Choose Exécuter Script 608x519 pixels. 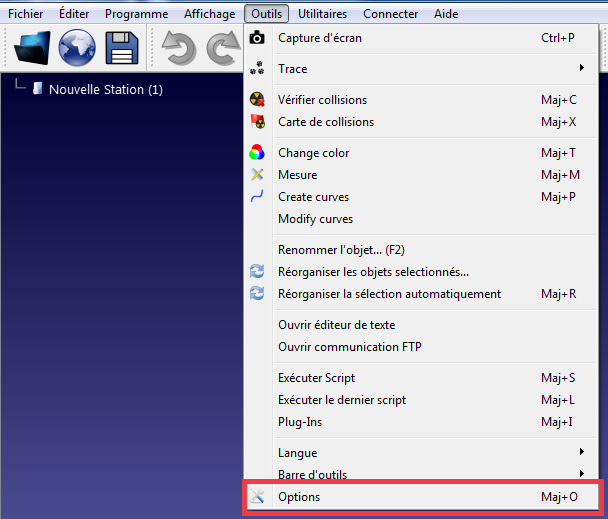point(421,378)
